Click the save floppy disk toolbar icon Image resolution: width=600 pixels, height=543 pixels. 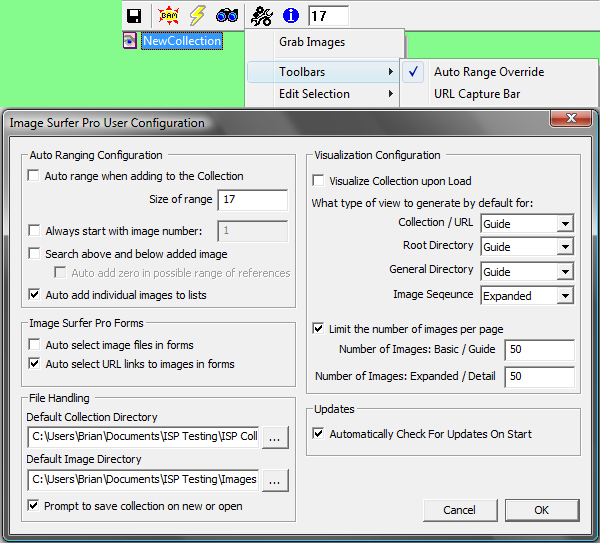(134, 16)
